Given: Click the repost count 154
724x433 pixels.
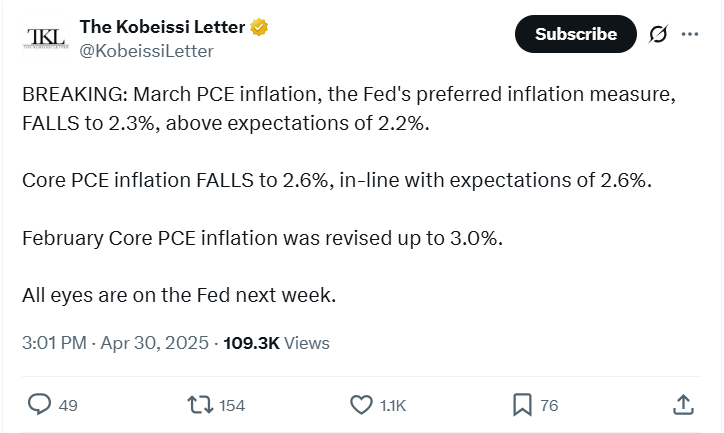Looking at the screenshot, I should pos(232,405).
